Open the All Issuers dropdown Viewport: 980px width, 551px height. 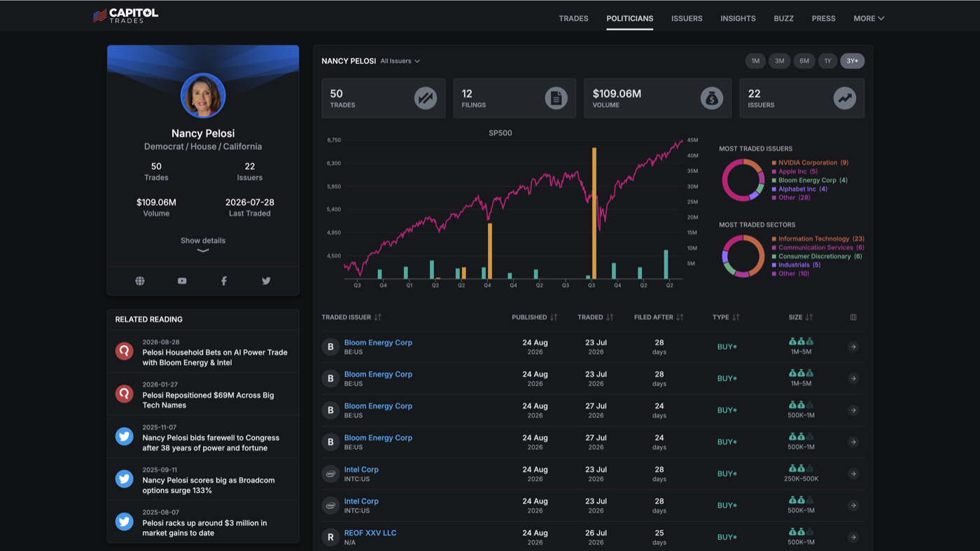[400, 61]
